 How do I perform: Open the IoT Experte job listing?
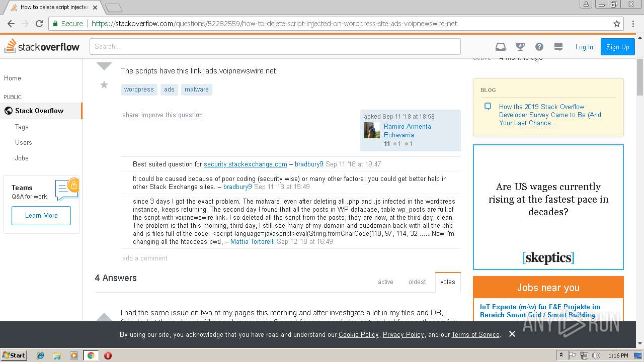540,311
